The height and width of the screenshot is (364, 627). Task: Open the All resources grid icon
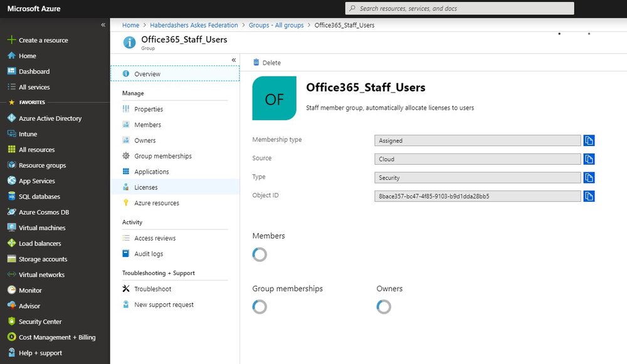tap(11, 150)
